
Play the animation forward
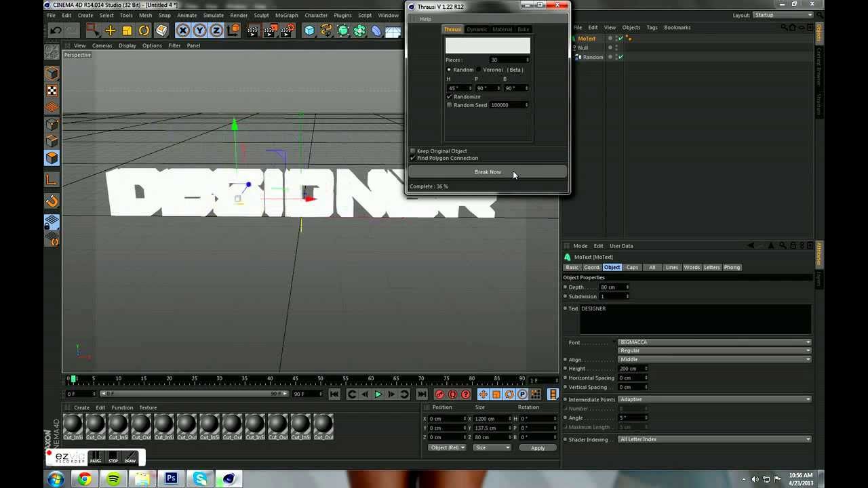378,394
